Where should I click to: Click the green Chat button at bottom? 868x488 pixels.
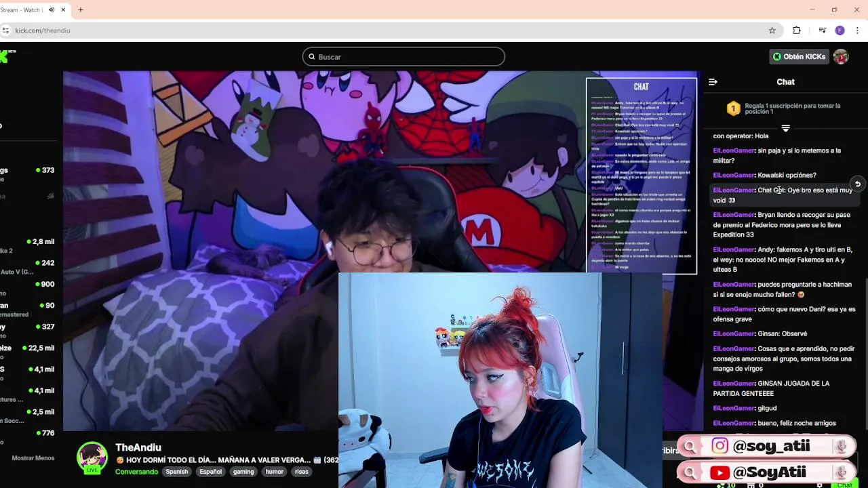click(x=844, y=485)
